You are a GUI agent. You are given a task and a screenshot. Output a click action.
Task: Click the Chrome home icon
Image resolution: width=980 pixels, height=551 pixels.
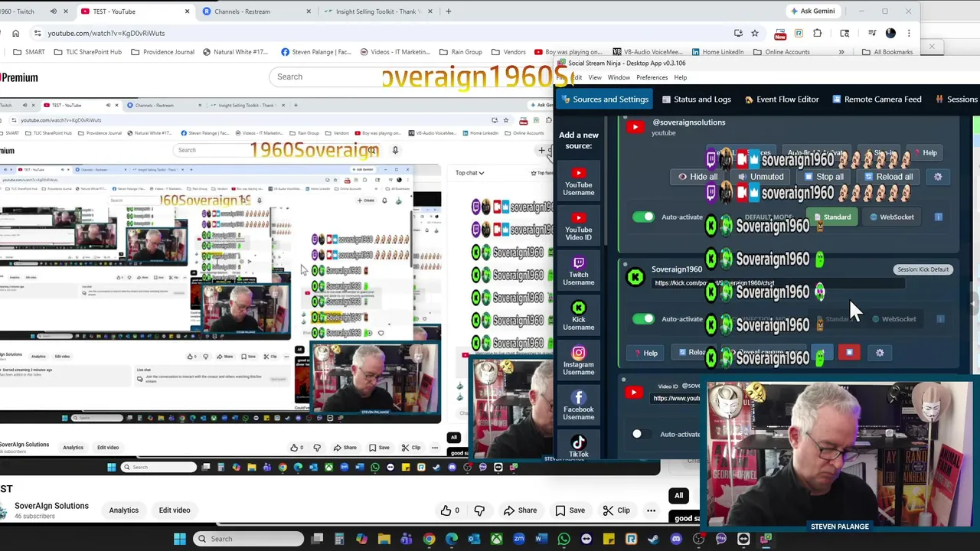pyautogui.click(x=15, y=33)
